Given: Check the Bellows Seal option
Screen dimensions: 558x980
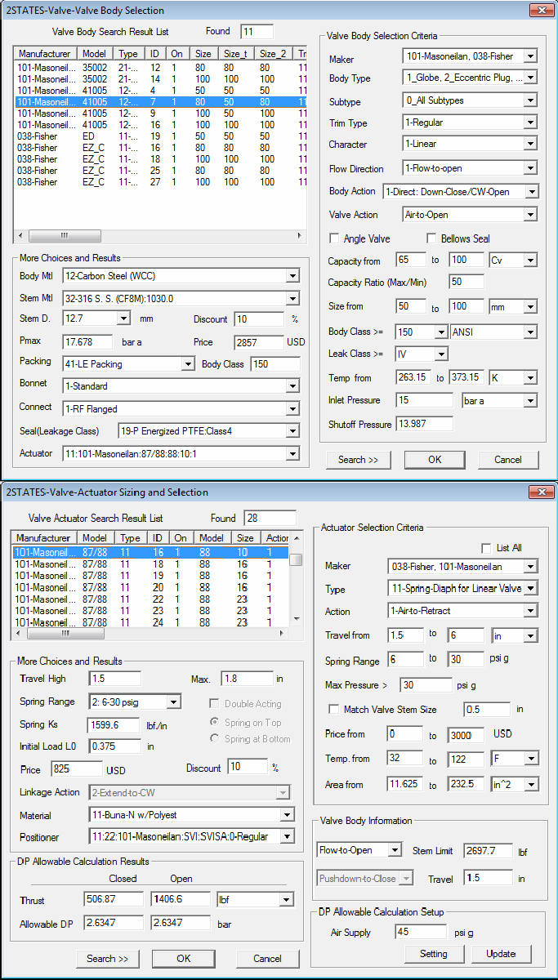Looking at the screenshot, I should [x=433, y=238].
